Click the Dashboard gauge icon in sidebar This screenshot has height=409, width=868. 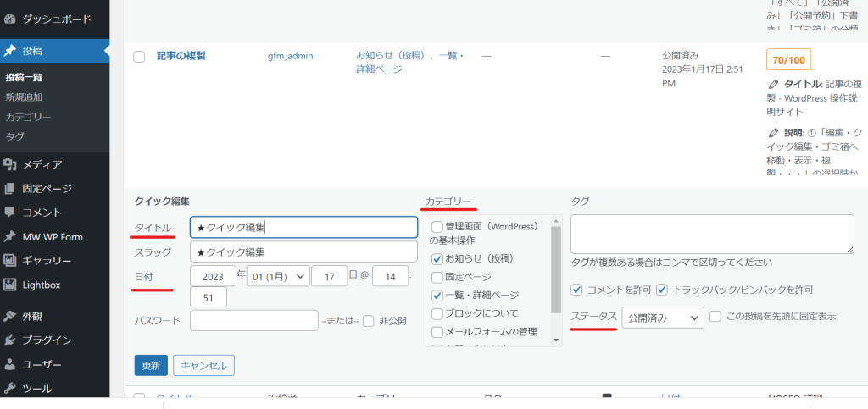pyautogui.click(x=10, y=19)
